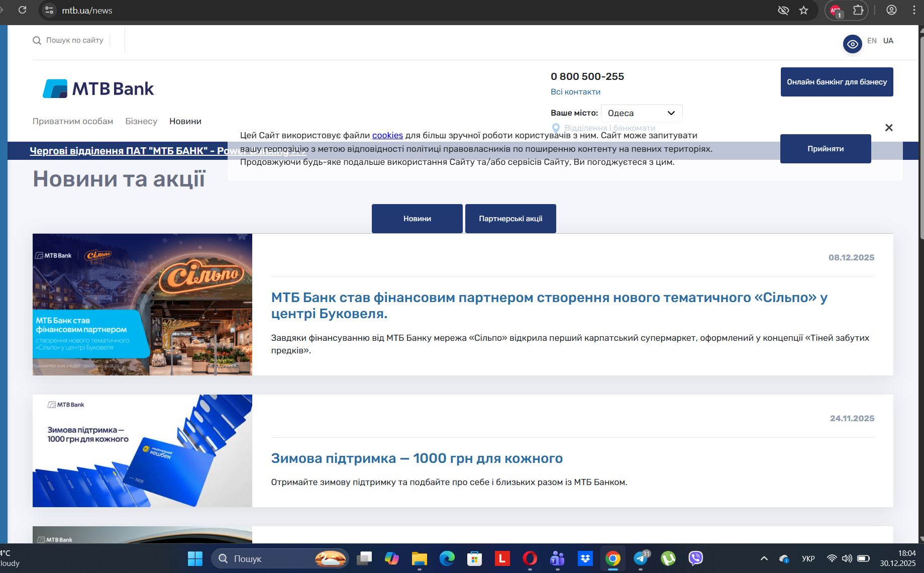Click the OneDrive cloud tray icon
The image size is (924, 573).
[x=784, y=558]
